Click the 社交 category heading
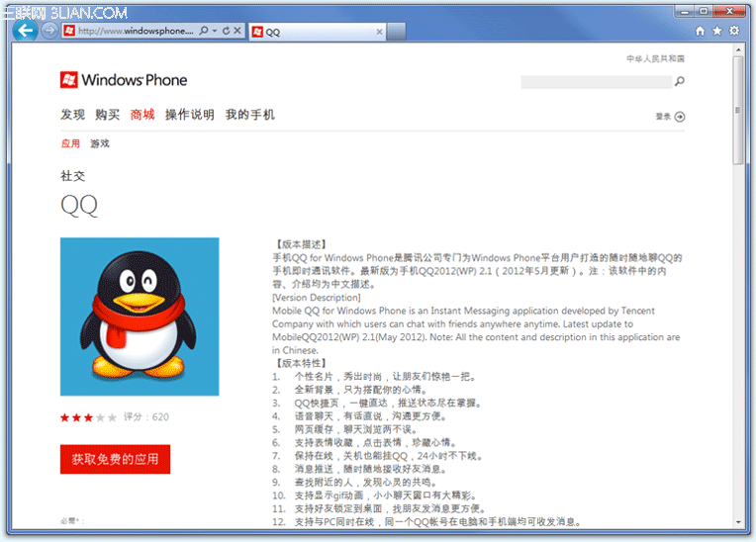This screenshot has width=756, height=542. click(73, 176)
